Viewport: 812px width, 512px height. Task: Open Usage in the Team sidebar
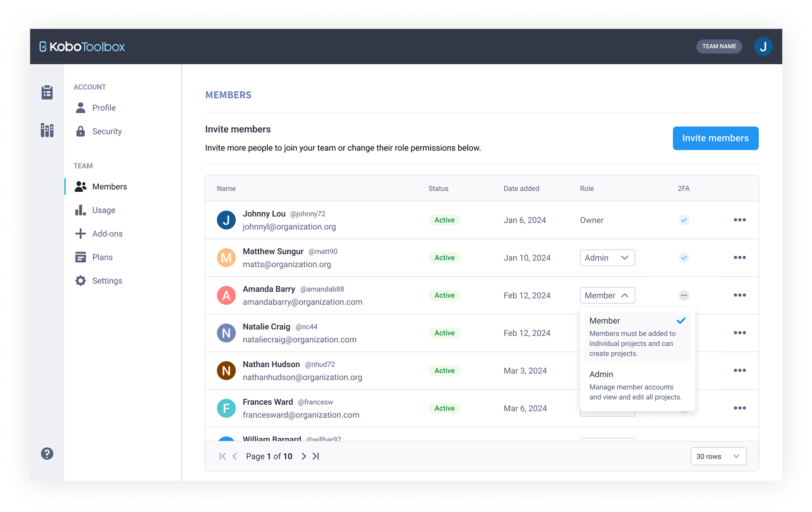[103, 210]
